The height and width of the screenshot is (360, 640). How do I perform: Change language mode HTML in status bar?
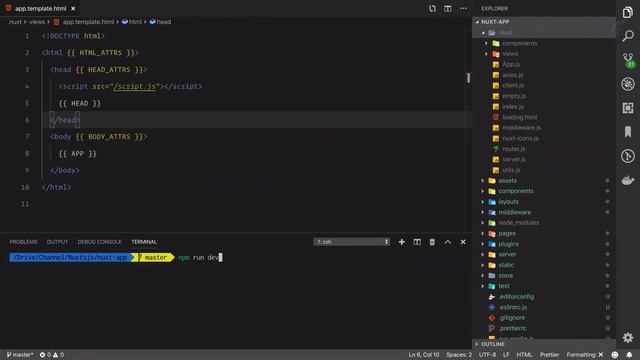[524, 355]
